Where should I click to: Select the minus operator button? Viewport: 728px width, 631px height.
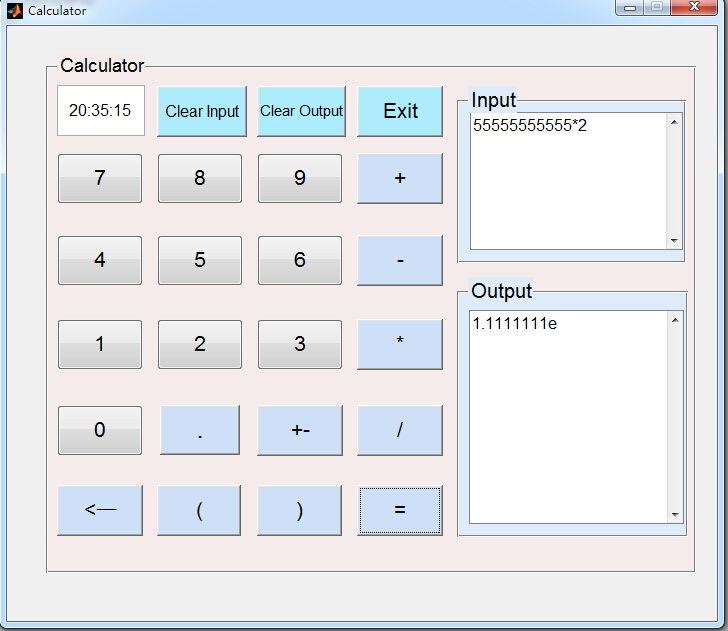[400, 260]
